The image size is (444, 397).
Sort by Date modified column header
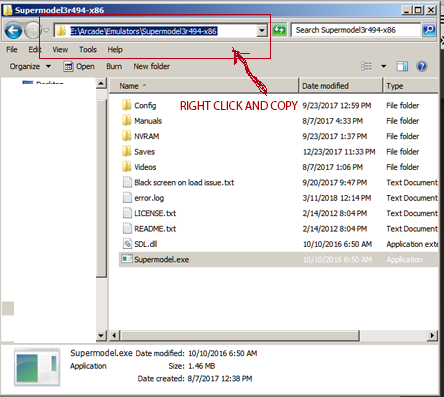click(x=341, y=86)
